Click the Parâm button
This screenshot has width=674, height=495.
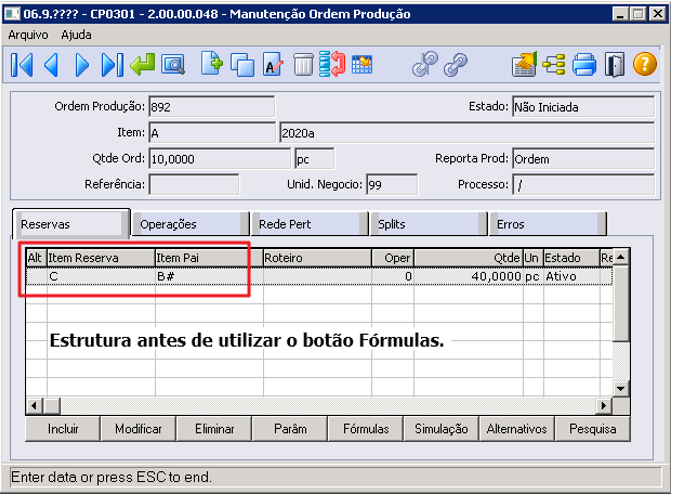click(x=290, y=429)
